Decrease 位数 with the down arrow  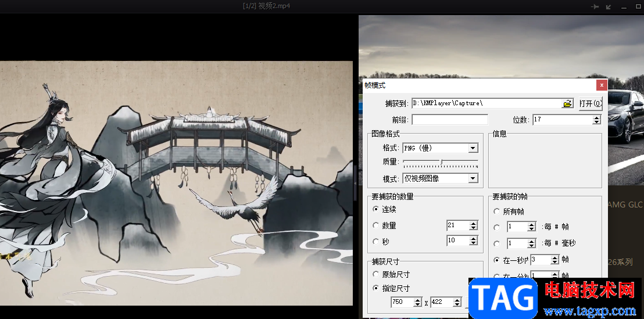(x=597, y=122)
